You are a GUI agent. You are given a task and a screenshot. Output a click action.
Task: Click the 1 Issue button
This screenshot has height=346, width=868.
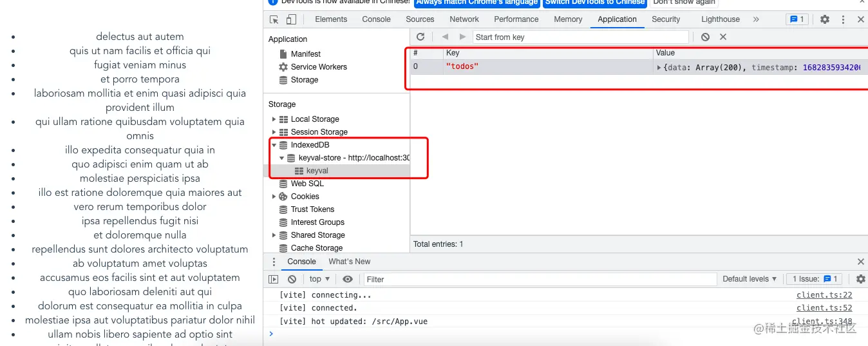coord(815,279)
